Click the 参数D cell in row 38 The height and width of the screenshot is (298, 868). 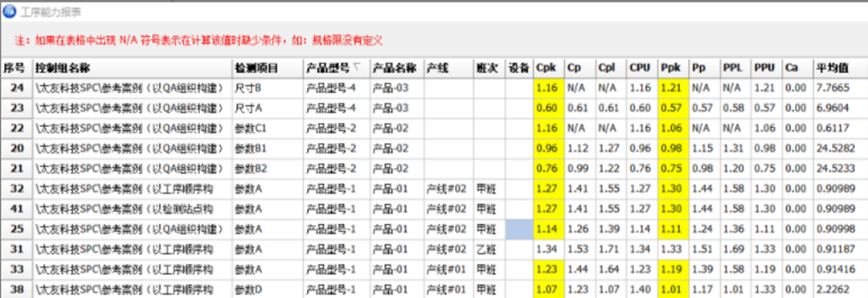coord(268,289)
